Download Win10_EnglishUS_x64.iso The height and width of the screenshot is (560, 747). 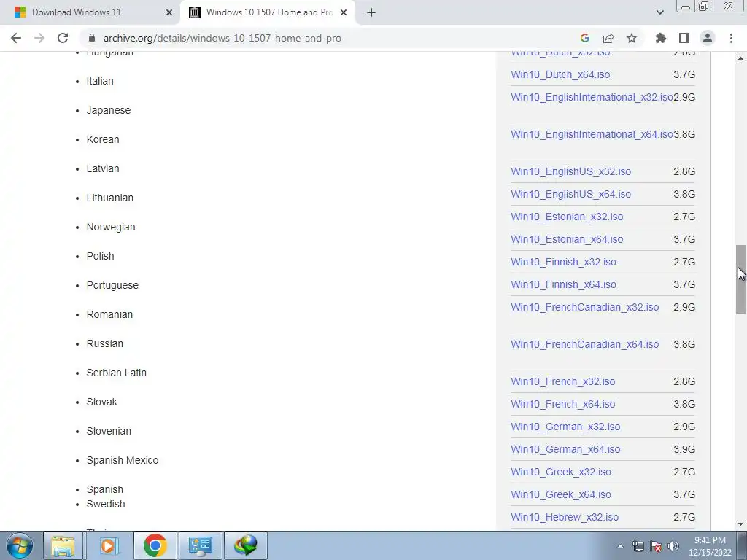pos(570,194)
